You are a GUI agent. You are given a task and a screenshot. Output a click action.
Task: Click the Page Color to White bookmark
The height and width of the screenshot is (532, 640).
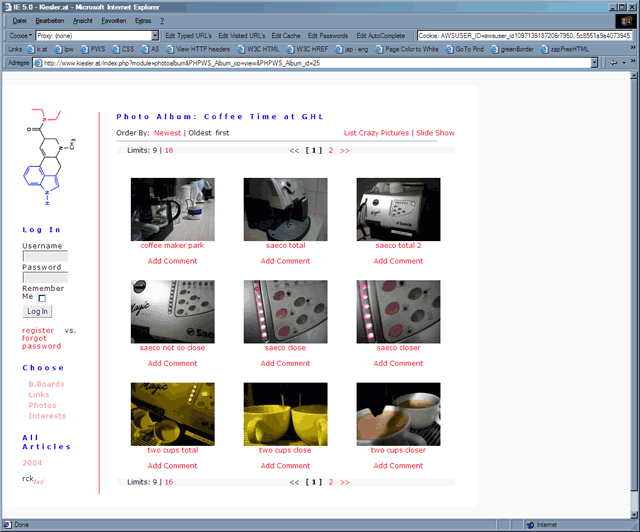[x=410, y=48]
